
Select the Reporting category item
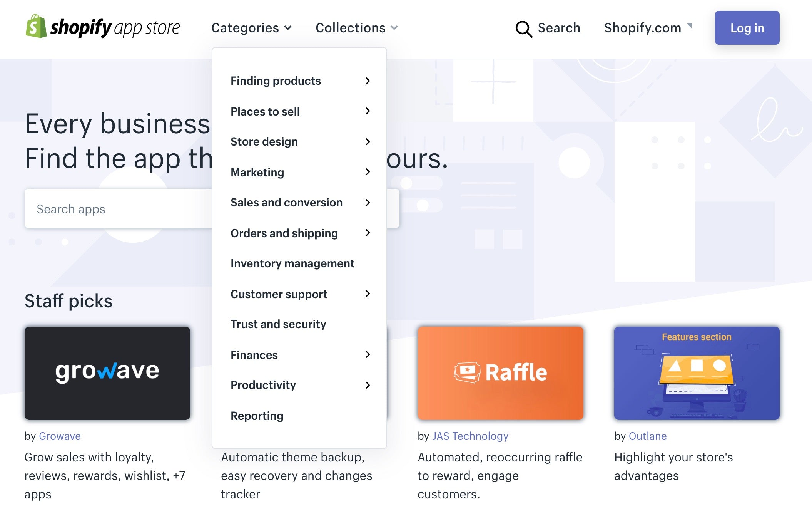tap(258, 416)
